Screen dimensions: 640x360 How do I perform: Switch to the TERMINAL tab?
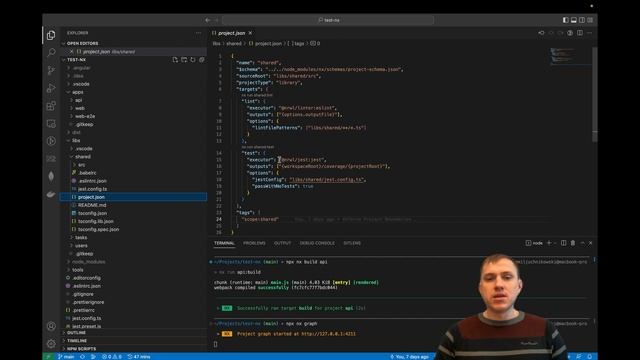coord(224,243)
